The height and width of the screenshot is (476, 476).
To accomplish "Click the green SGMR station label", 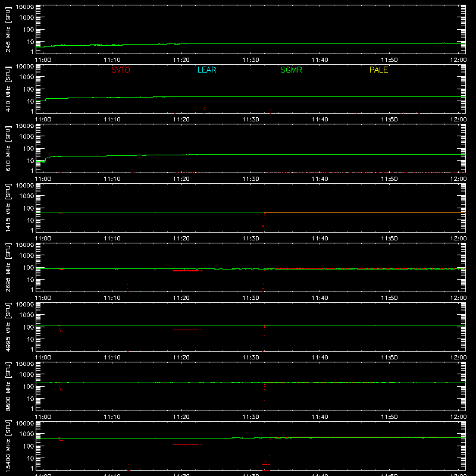I will click(x=291, y=70).
